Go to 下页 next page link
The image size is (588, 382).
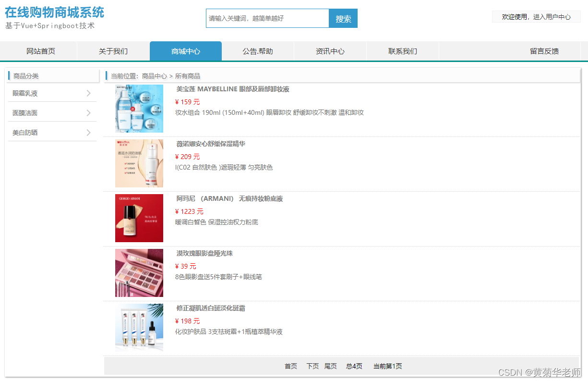312,366
